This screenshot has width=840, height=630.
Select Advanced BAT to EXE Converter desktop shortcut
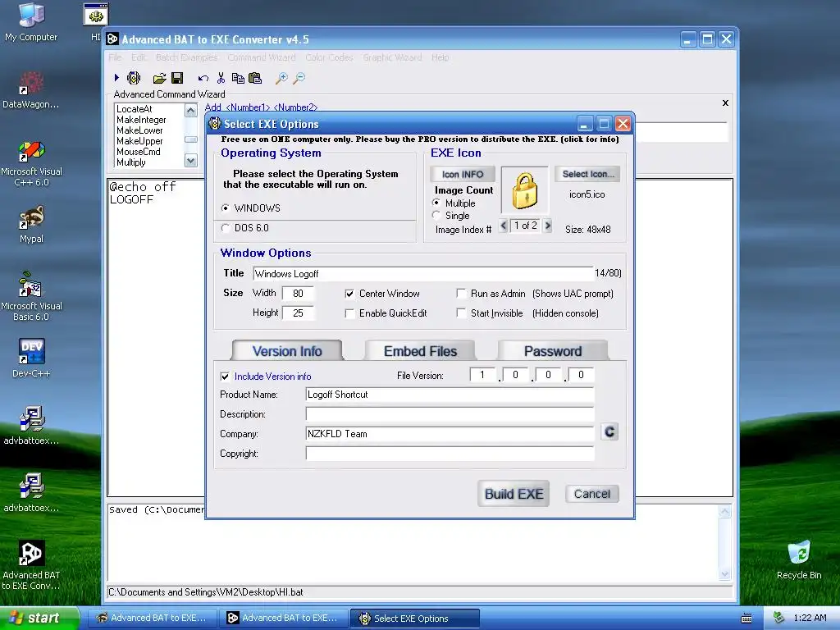point(31,564)
